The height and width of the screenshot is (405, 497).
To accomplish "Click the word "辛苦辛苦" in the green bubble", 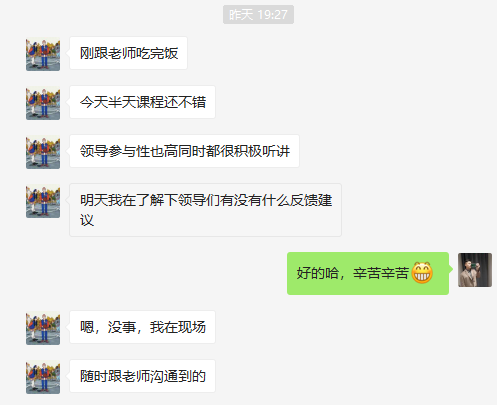I will click(381, 273).
